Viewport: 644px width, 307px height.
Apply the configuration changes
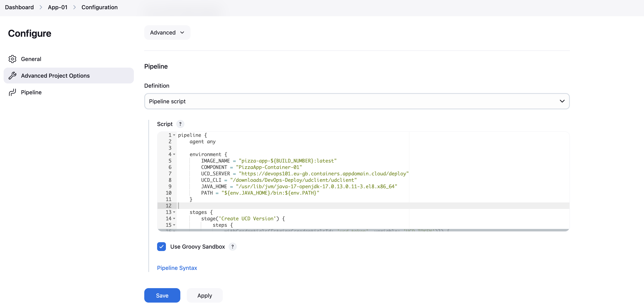click(x=205, y=296)
